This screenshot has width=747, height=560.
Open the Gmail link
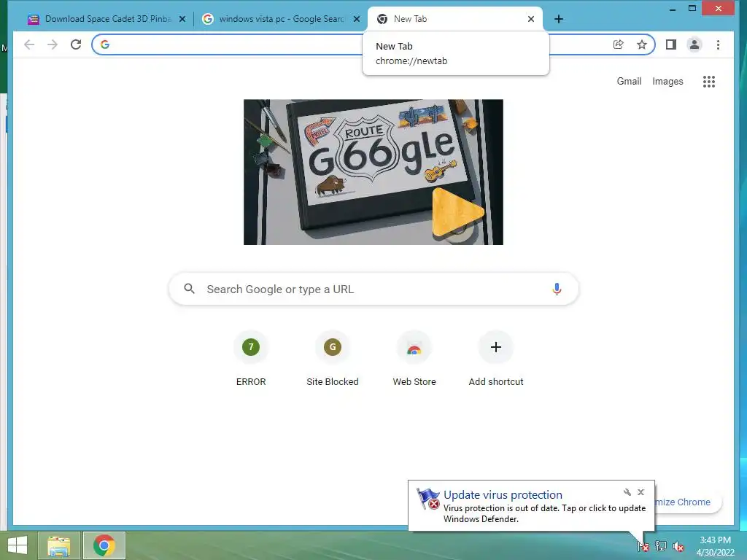coord(629,82)
